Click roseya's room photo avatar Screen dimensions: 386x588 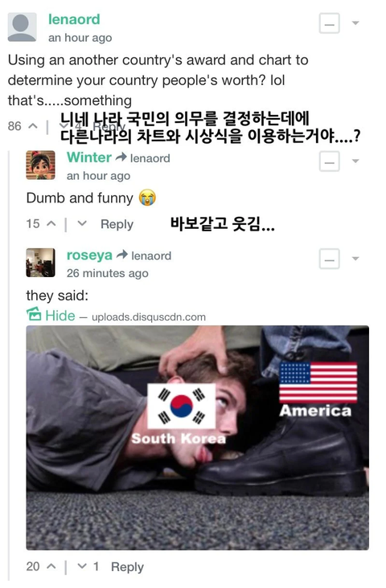(40, 263)
